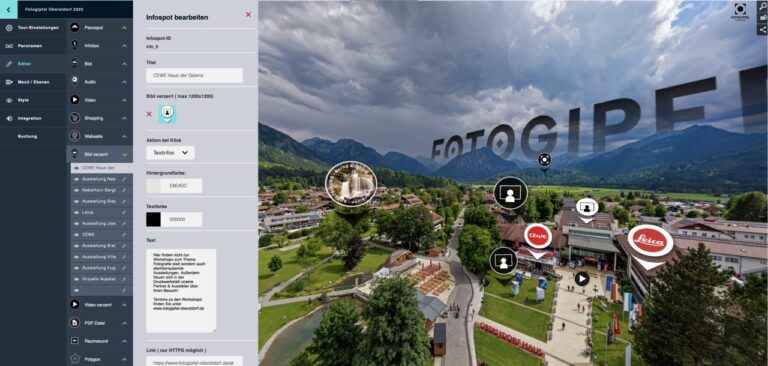This screenshot has height=366, width=768.
Task: Click the Titel input field
Action: 194,75
